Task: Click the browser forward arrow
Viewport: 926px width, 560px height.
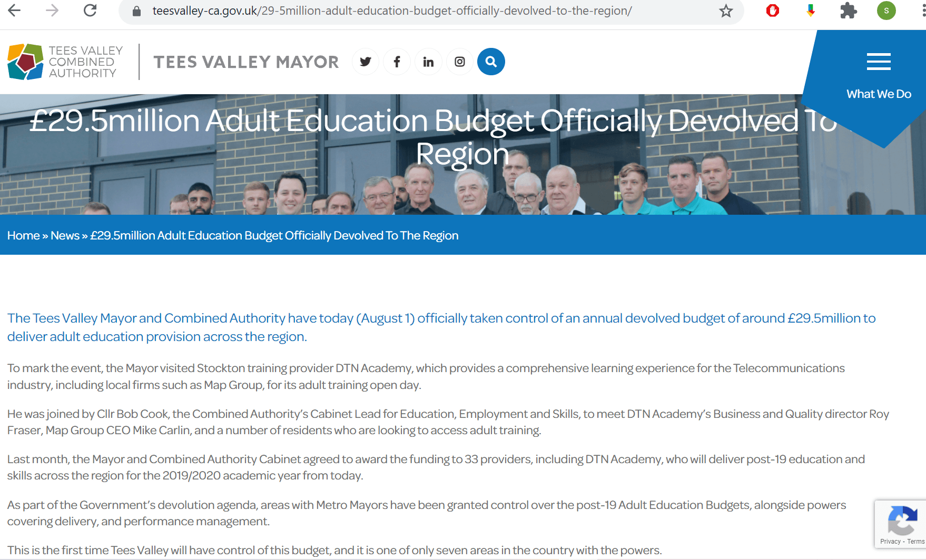Action: pos(52,10)
